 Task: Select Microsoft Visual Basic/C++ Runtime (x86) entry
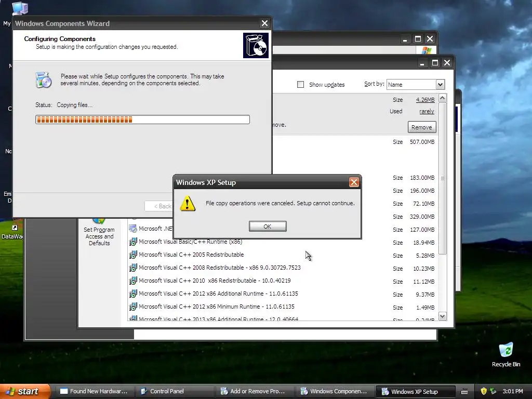click(x=190, y=242)
